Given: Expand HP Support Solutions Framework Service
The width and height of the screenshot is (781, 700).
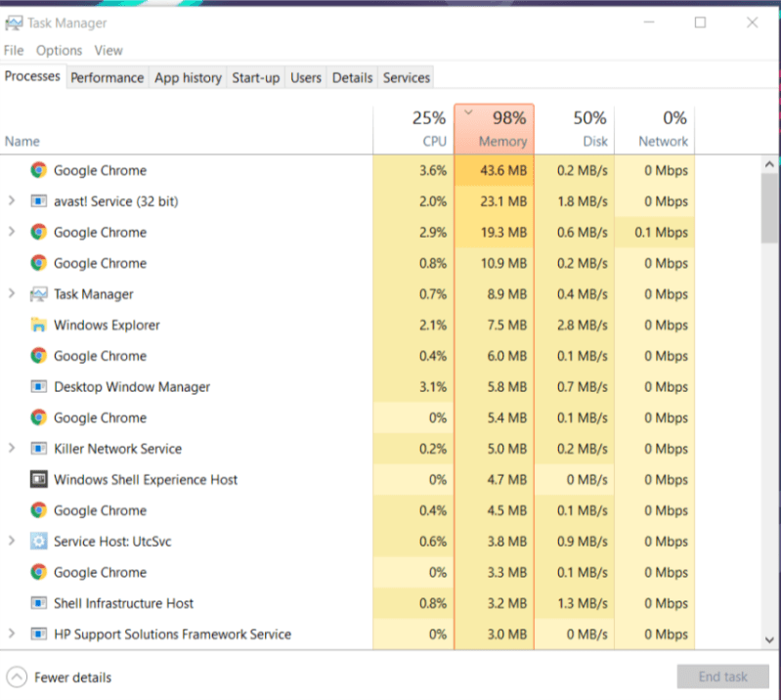Looking at the screenshot, I should [12, 634].
